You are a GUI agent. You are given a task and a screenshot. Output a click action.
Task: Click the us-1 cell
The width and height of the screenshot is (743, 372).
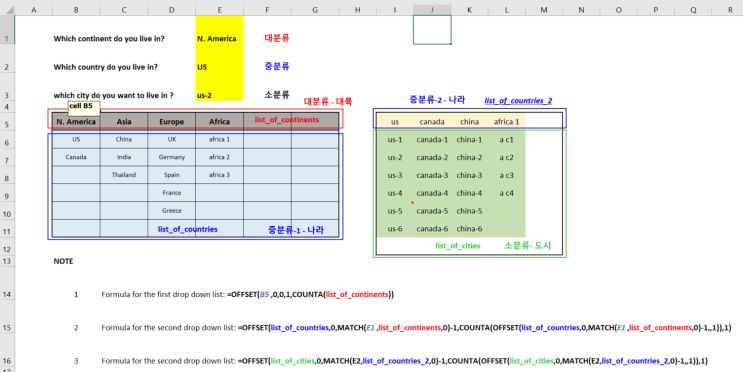tap(395, 140)
